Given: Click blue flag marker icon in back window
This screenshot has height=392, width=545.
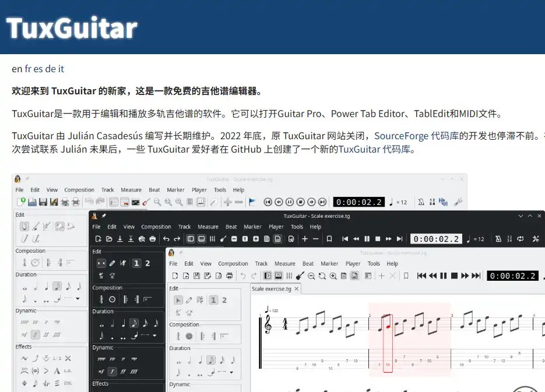Looking at the screenshot, I should (x=252, y=202).
